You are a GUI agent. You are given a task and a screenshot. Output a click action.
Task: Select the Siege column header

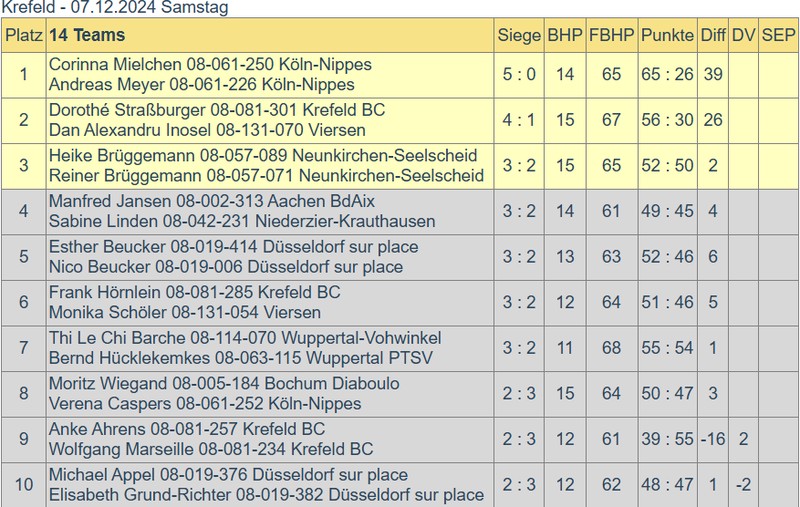[519, 35]
